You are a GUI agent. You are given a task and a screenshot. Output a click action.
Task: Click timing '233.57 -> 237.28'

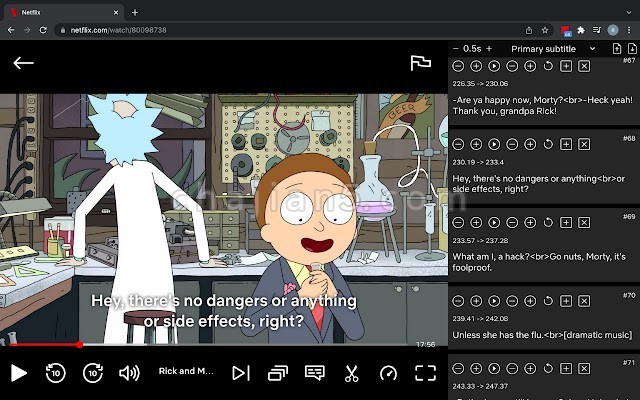click(x=480, y=240)
